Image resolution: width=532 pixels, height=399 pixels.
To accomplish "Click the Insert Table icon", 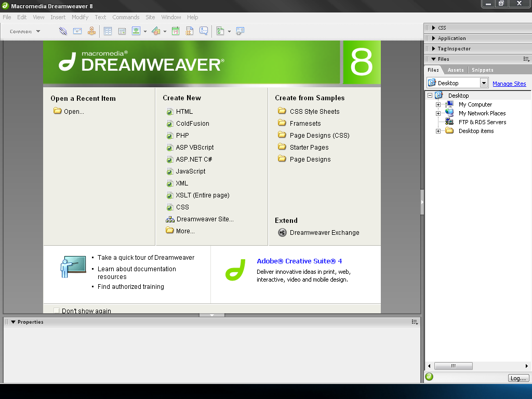I will coord(108,31).
